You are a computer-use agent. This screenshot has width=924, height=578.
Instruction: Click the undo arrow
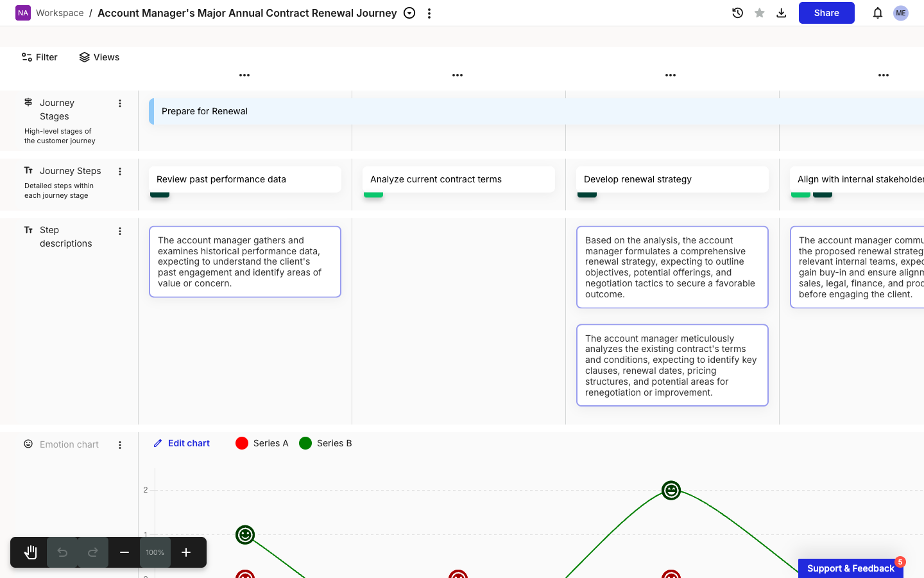click(x=62, y=552)
